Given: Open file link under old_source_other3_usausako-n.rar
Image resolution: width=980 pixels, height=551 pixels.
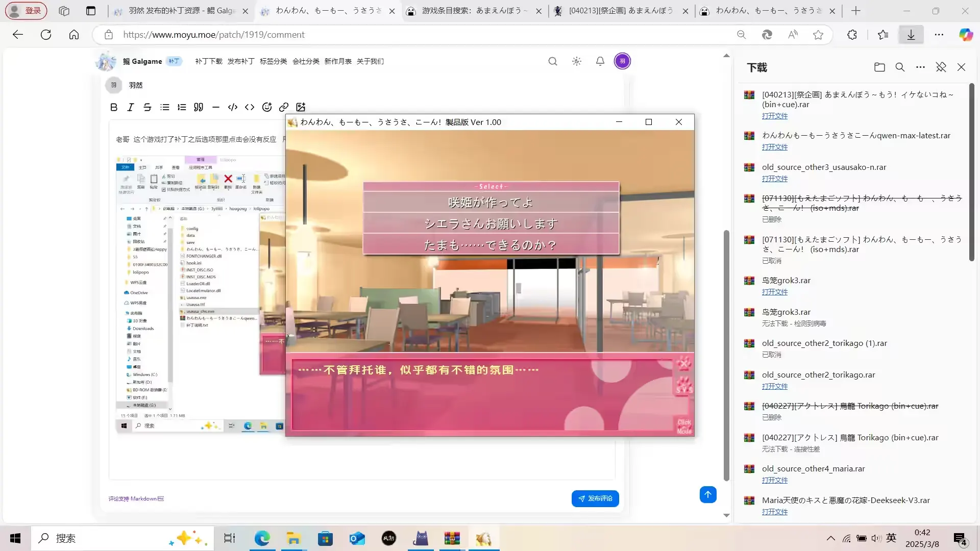Looking at the screenshot, I should point(774,179).
